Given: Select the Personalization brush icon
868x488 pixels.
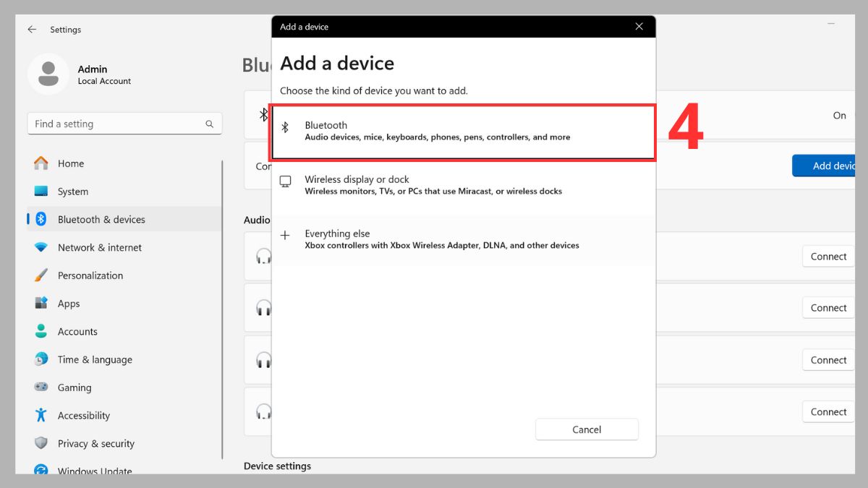Looking at the screenshot, I should (x=41, y=275).
